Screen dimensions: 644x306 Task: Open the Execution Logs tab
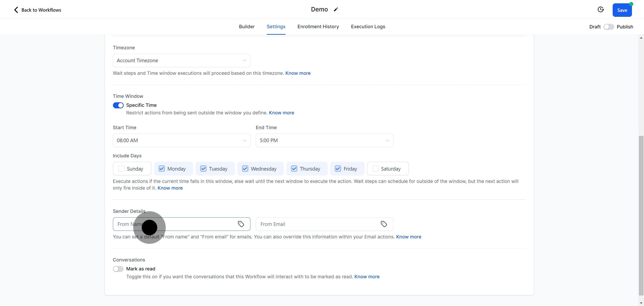pyautogui.click(x=368, y=26)
